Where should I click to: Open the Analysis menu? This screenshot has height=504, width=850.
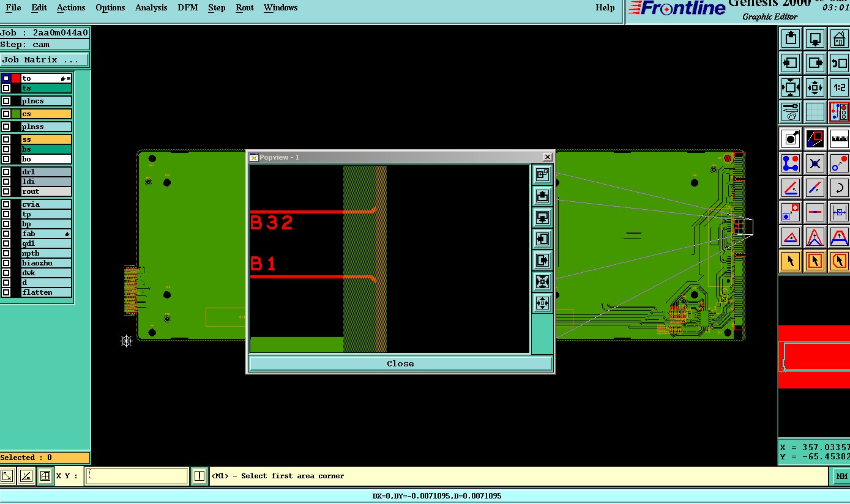click(151, 8)
